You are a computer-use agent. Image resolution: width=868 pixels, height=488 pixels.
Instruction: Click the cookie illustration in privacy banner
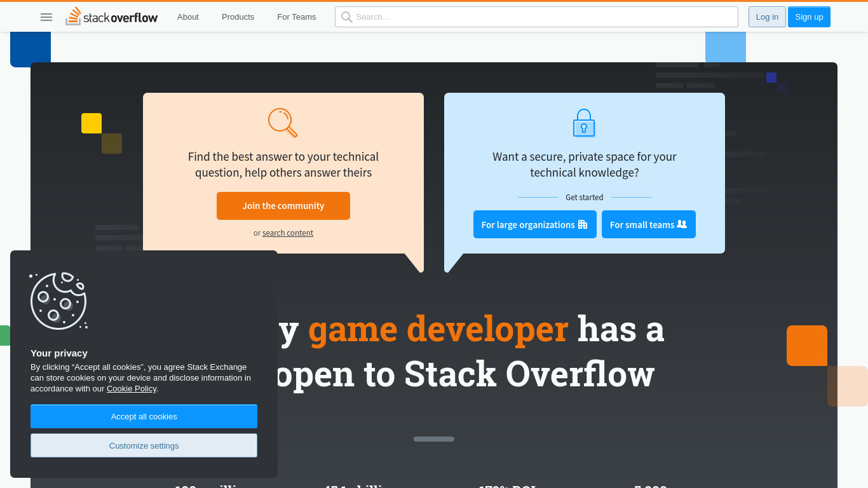click(x=58, y=301)
